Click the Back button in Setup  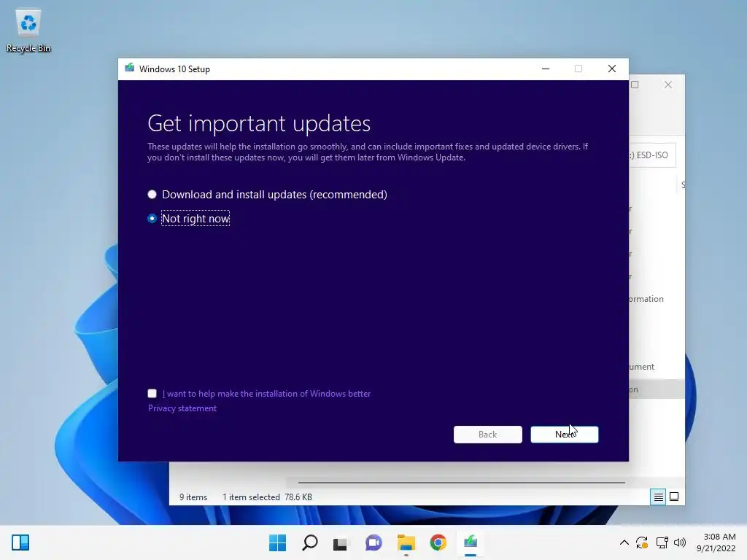tap(487, 435)
